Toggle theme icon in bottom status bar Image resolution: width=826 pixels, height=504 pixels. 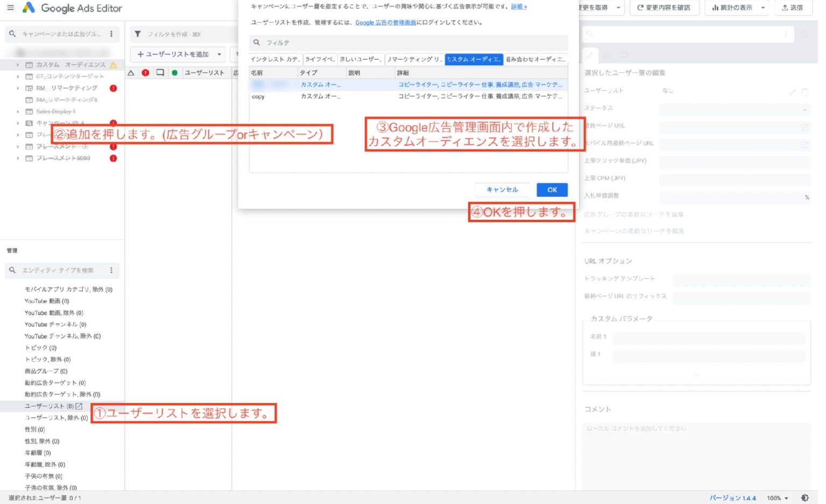805,498
